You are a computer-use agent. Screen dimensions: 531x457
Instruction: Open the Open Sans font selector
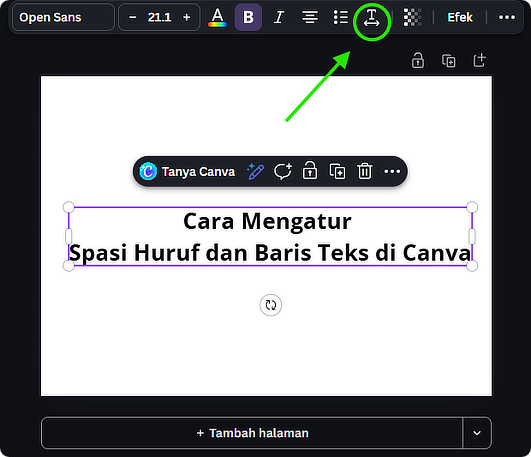pyautogui.click(x=63, y=17)
